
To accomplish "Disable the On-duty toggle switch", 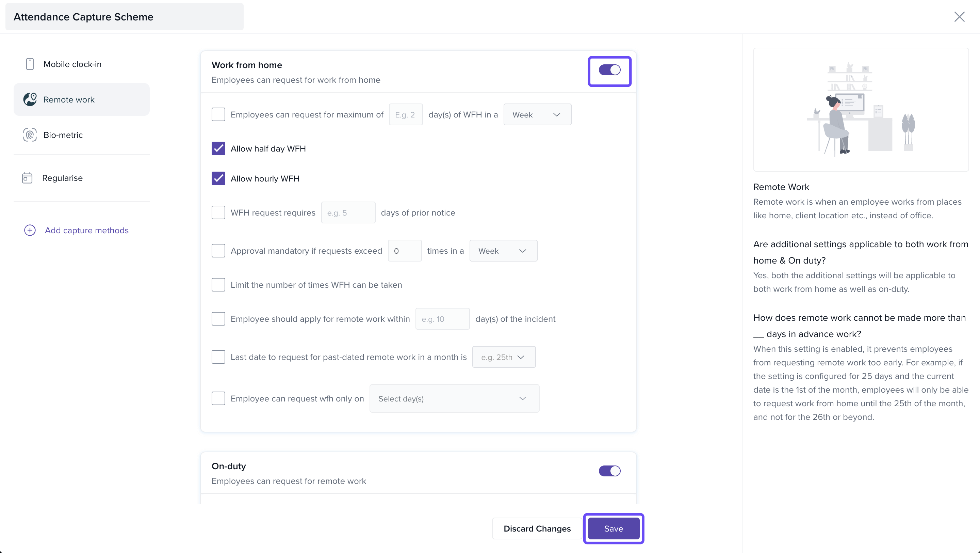I will 609,471.
